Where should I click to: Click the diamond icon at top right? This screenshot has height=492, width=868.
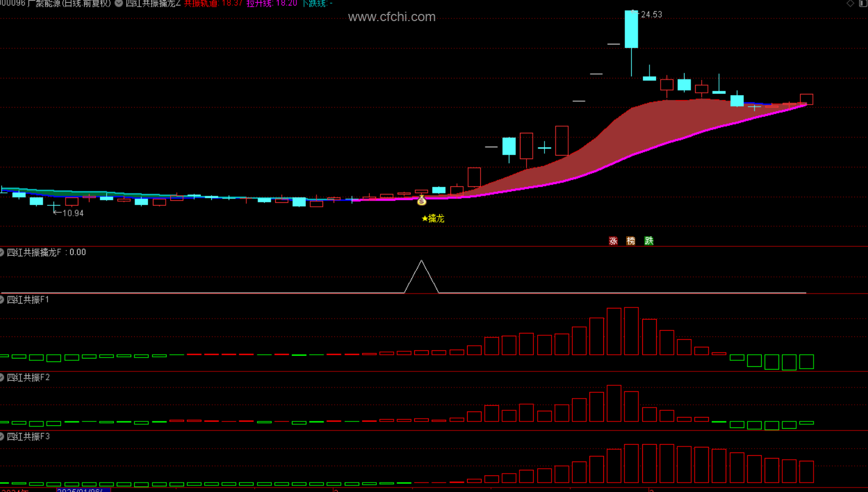(850, 3)
